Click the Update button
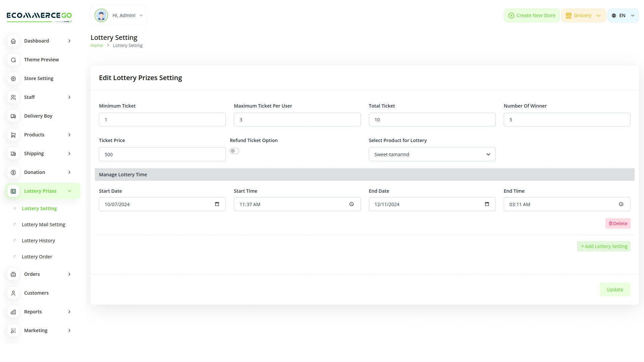644x362 pixels. [615, 290]
